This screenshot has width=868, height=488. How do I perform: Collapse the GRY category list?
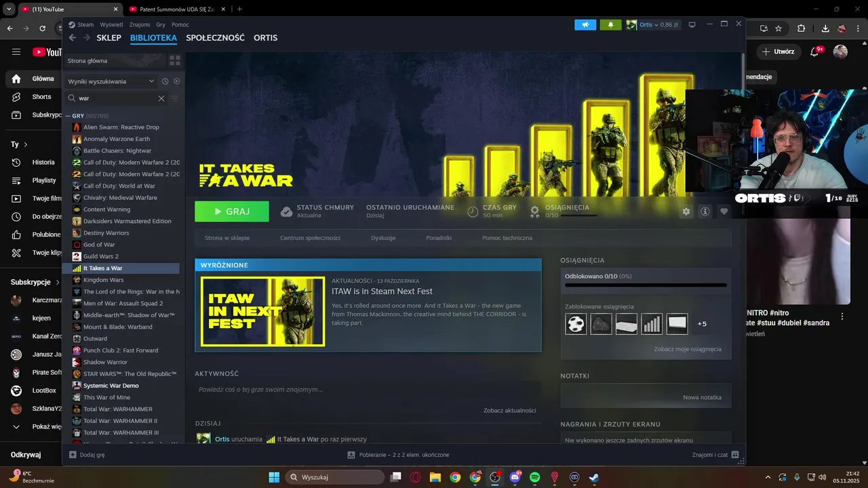point(68,116)
